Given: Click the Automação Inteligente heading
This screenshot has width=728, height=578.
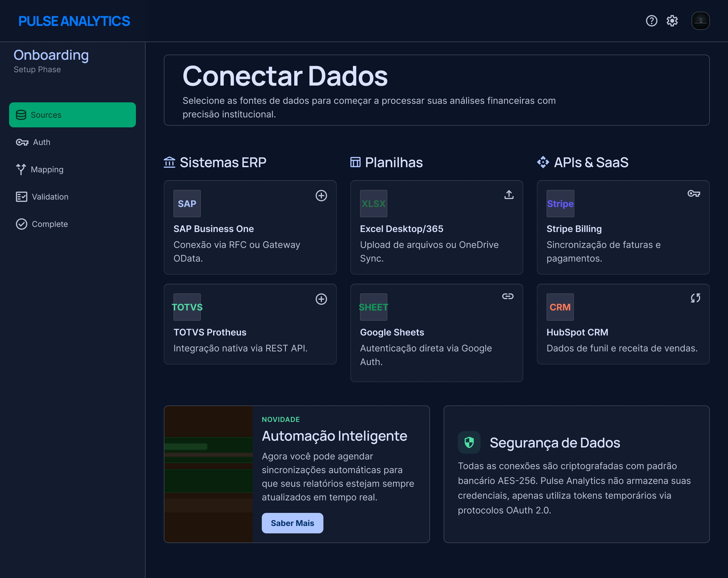Looking at the screenshot, I should click(x=335, y=436).
